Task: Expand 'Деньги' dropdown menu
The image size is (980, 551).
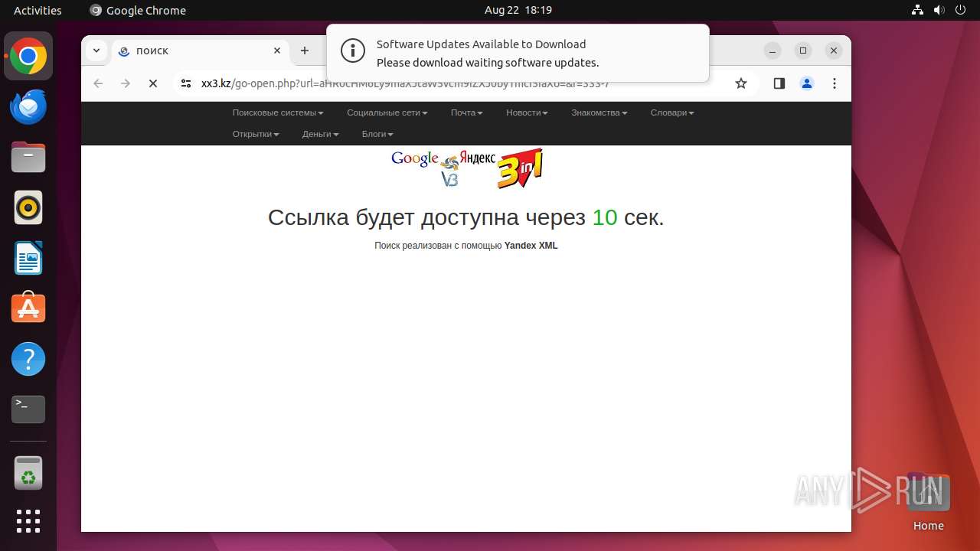Action: pyautogui.click(x=320, y=134)
